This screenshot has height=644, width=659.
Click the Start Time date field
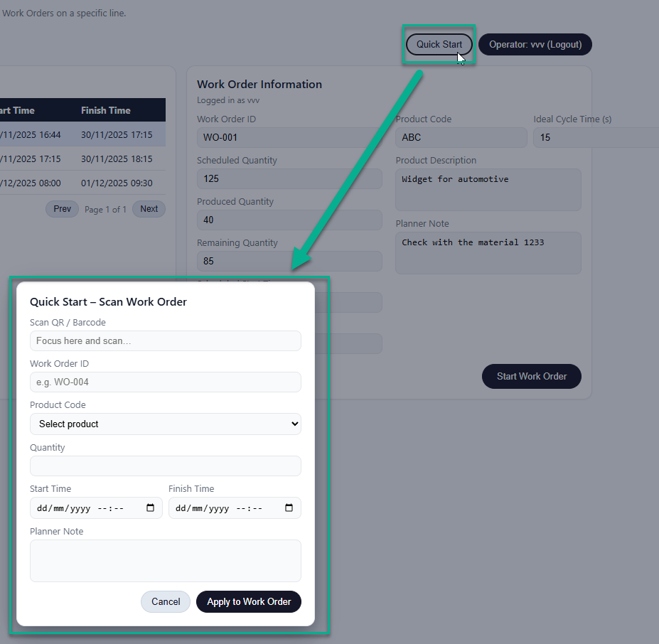pos(85,508)
